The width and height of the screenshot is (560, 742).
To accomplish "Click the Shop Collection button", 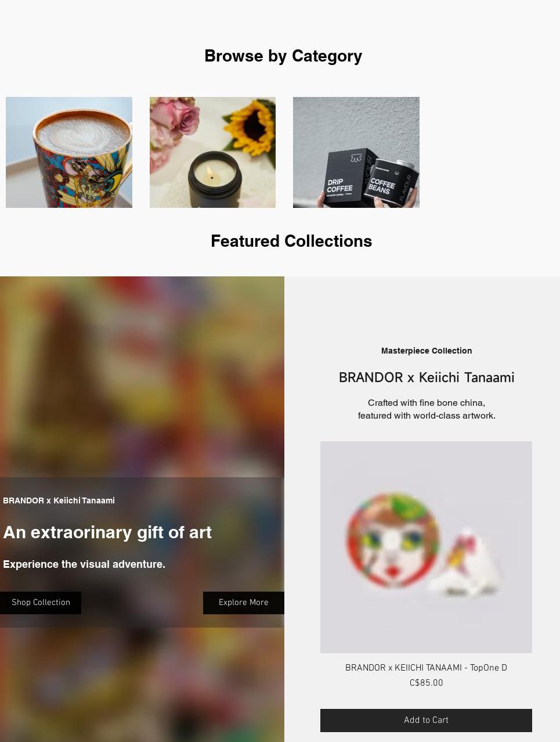I will (x=41, y=603).
